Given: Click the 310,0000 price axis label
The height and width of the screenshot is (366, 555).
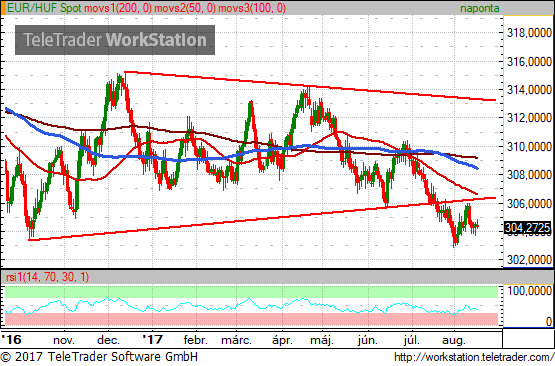Looking at the screenshot, I should 529,146.
